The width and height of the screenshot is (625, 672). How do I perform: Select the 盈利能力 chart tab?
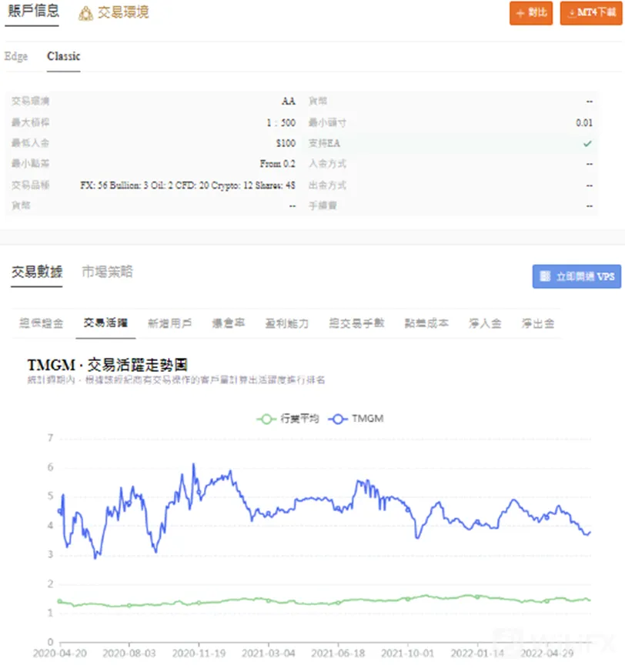287,323
